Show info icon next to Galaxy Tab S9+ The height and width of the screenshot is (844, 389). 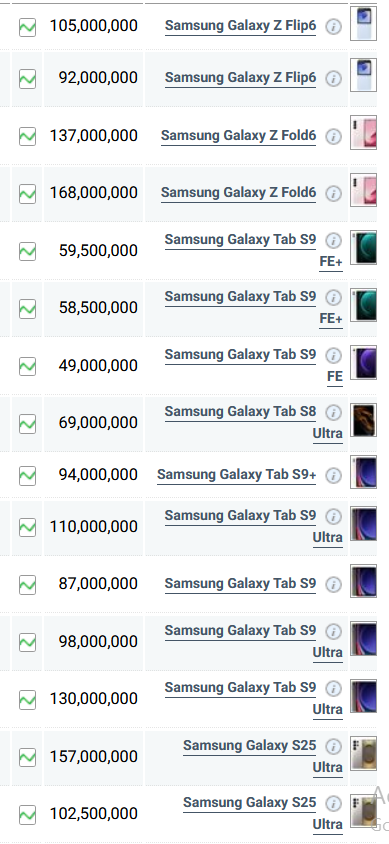coord(334,476)
